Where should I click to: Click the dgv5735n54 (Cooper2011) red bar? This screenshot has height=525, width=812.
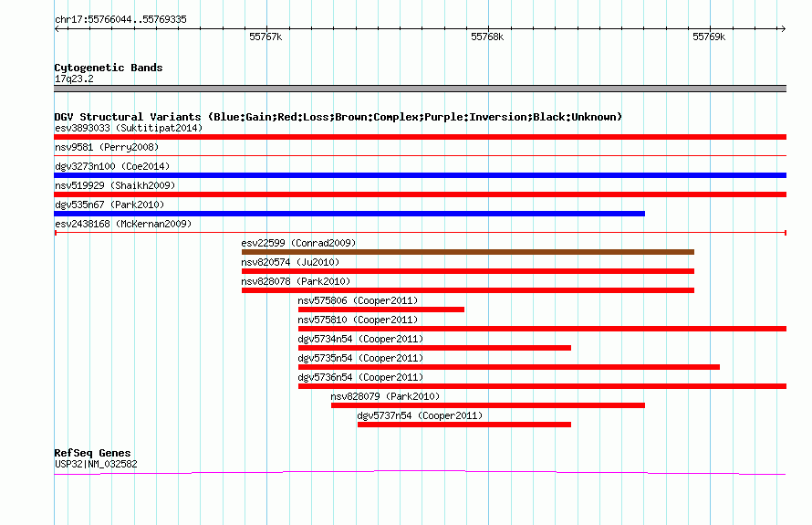pos(508,367)
